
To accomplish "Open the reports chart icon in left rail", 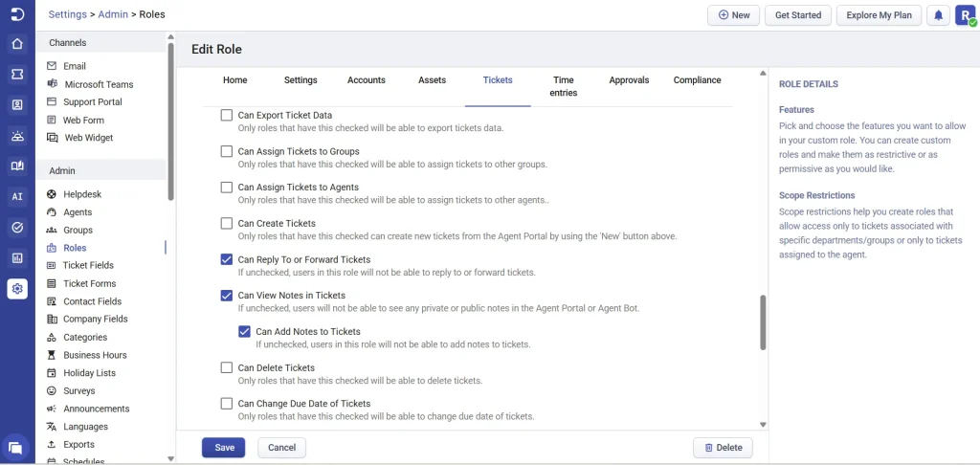I will [x=17, y=257].
